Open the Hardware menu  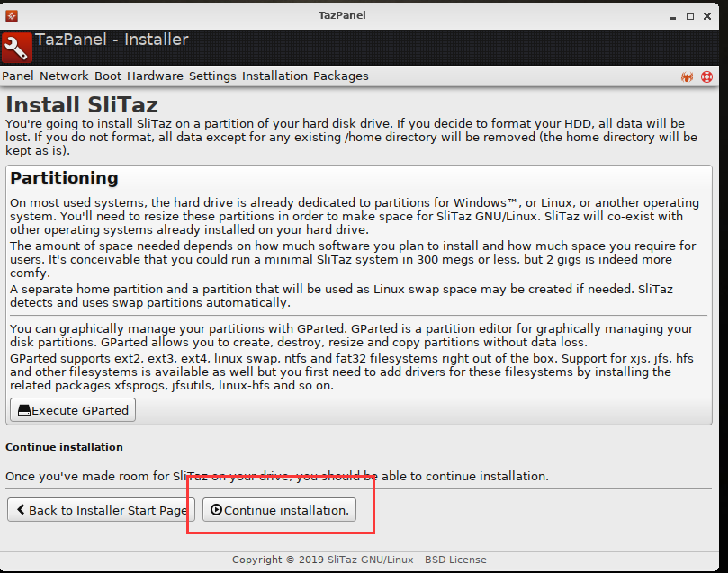[154, 76]
